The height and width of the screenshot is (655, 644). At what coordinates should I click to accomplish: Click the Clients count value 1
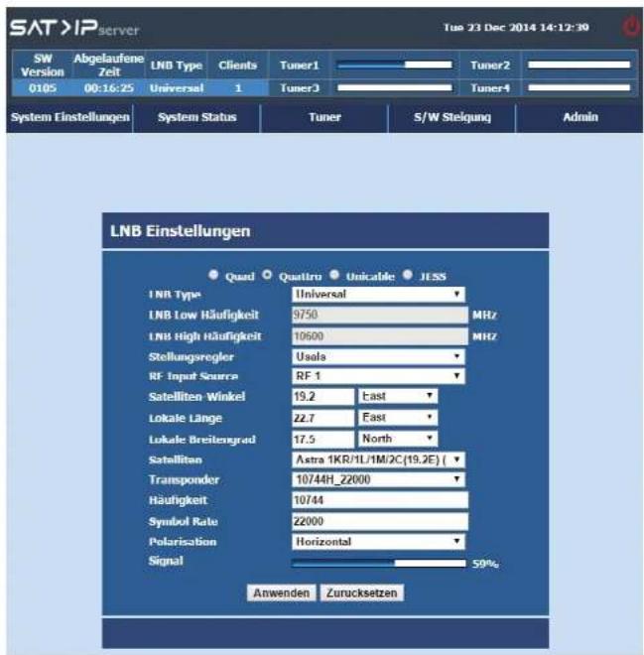(x=238, y=88)
